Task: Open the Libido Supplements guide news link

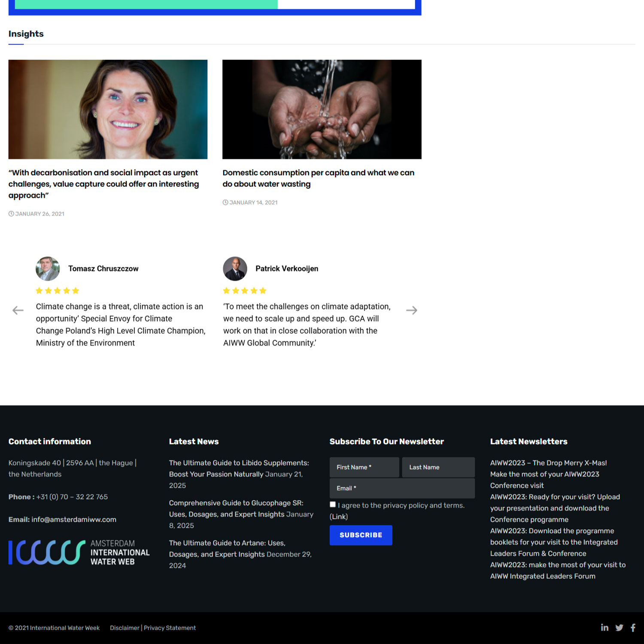Action: point(239,468)
